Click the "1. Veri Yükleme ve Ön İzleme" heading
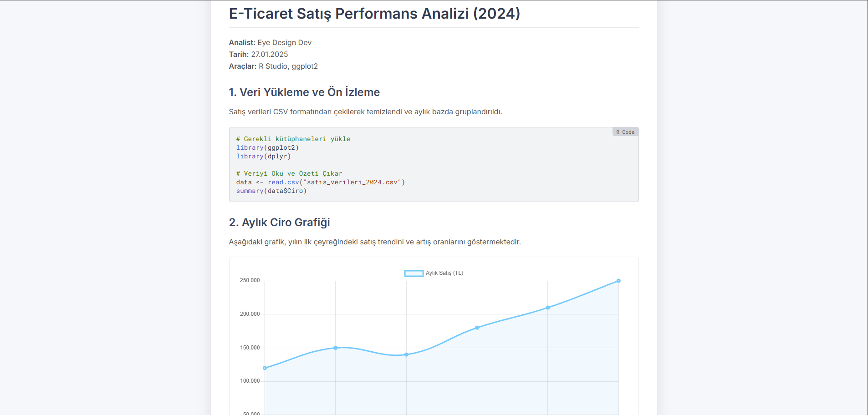This screenshot has height=415, width=868. point(304,92)
